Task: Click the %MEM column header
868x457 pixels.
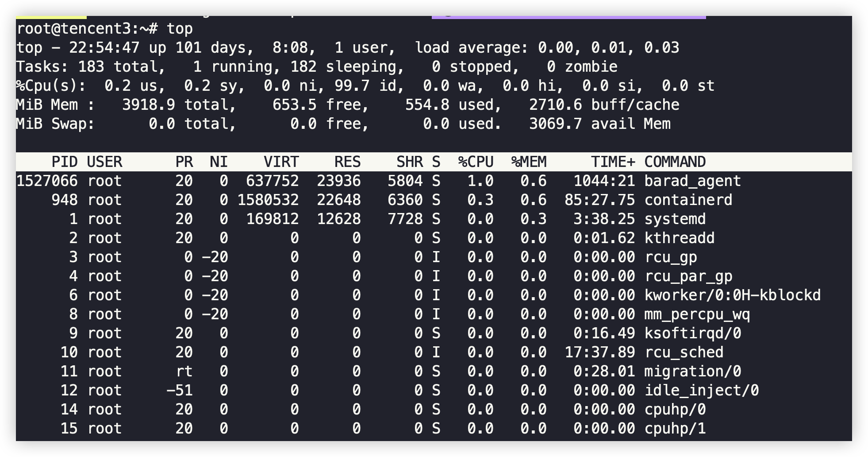Action: (529, 162)
